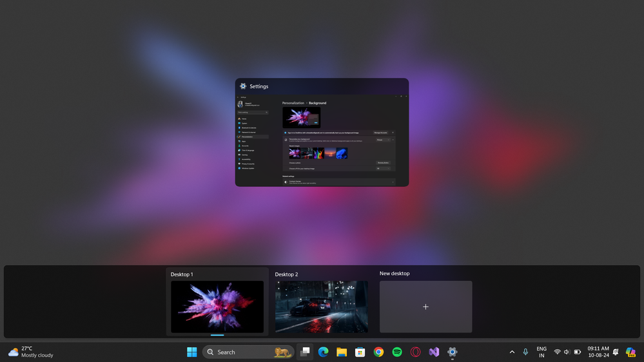644x362 pixels.
Task: Show hidden system tray icons
Action: 512,352
